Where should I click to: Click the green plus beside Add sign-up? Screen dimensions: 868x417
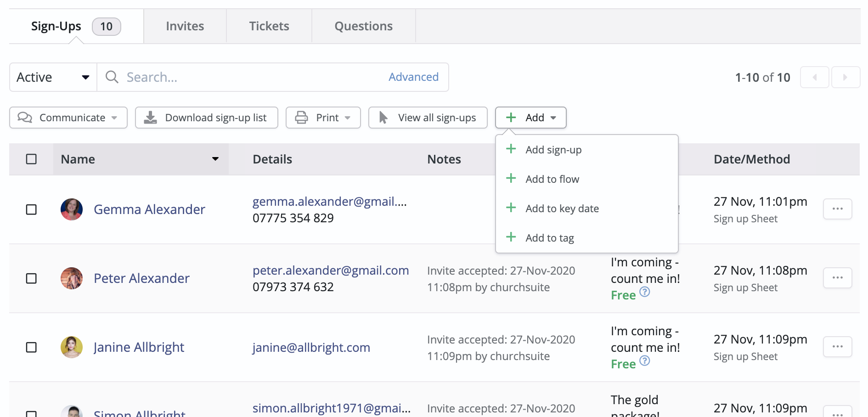[511, 149]
